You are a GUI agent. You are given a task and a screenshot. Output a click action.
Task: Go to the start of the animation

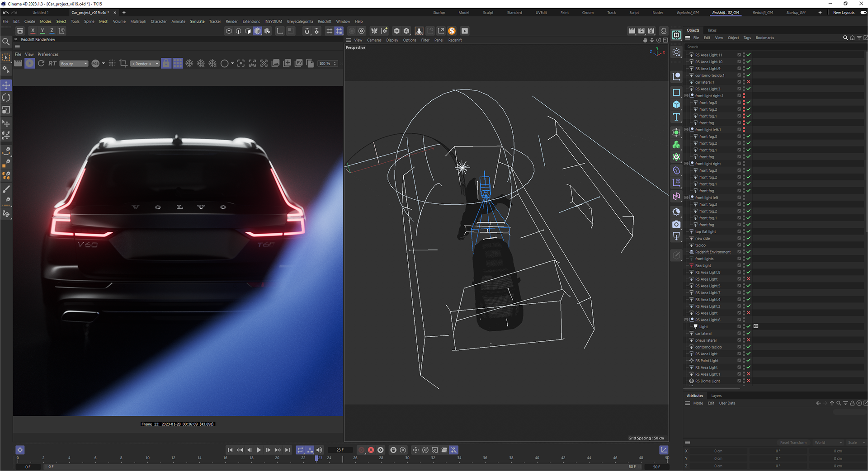pos(230,450)
